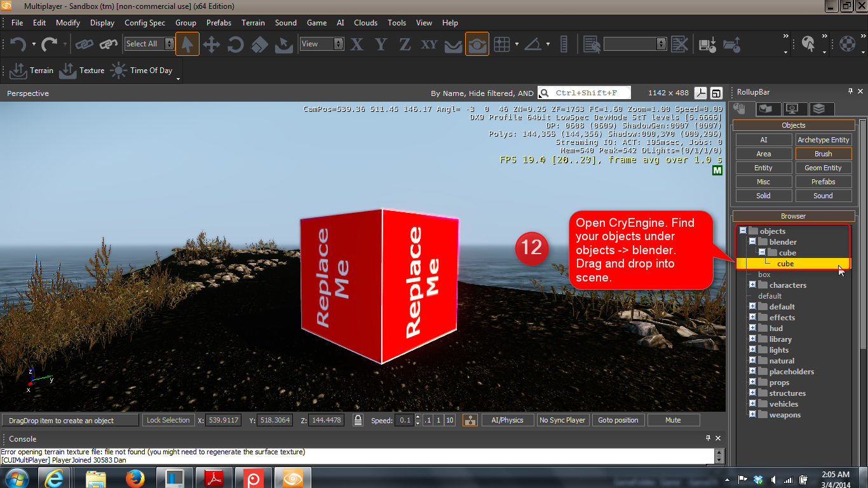Click the Geom Entity button
This screenshot has height=488, width=868.
pos(823,168)
